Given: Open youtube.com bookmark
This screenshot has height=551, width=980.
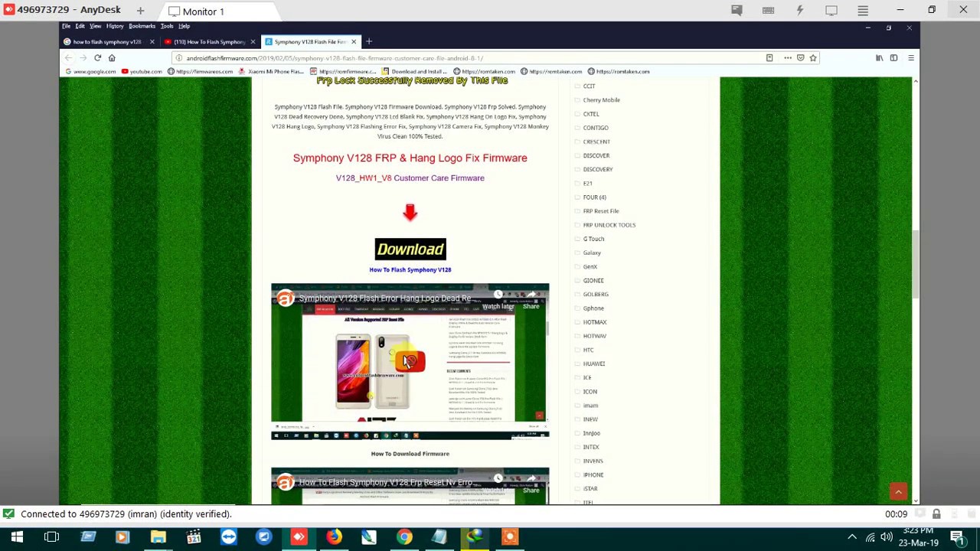Looking at the screenshot, I should pyautogui.click(x=142, y=71).
